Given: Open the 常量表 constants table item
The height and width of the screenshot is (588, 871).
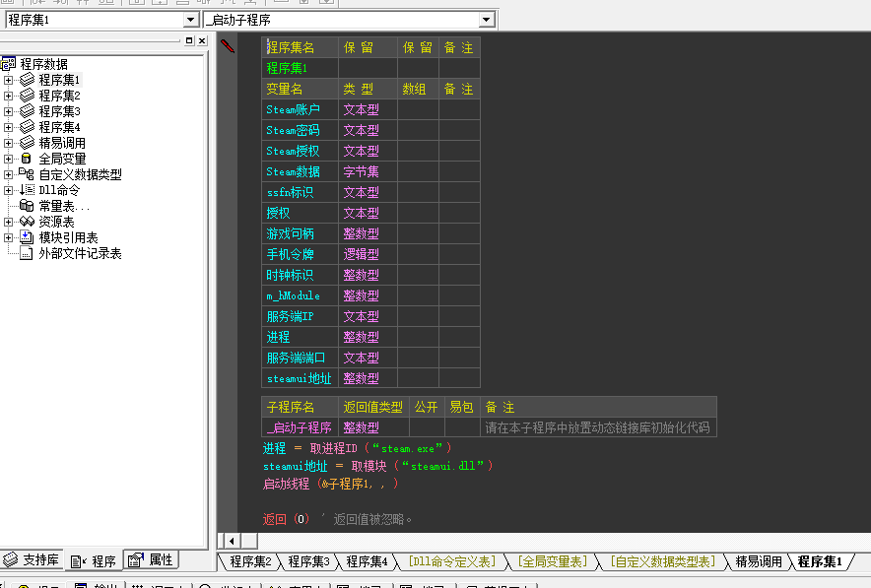Looking at the screenshot, I should point(63,206).
